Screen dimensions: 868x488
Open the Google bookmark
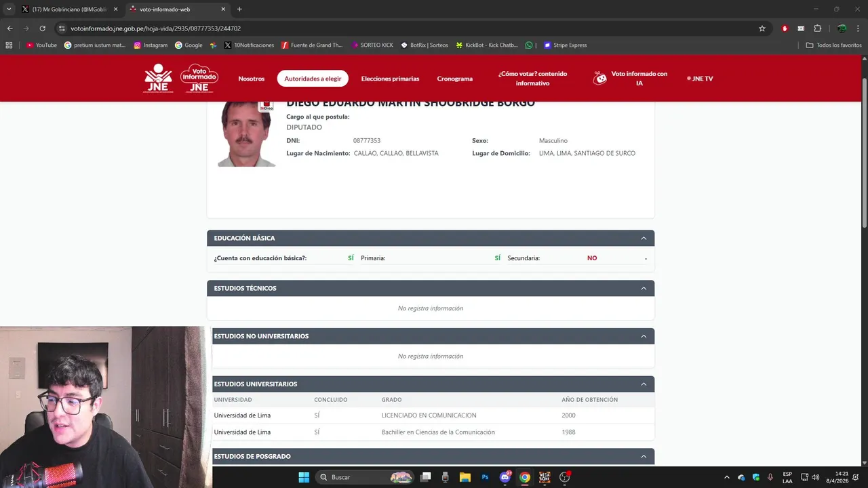coord(189,45)
